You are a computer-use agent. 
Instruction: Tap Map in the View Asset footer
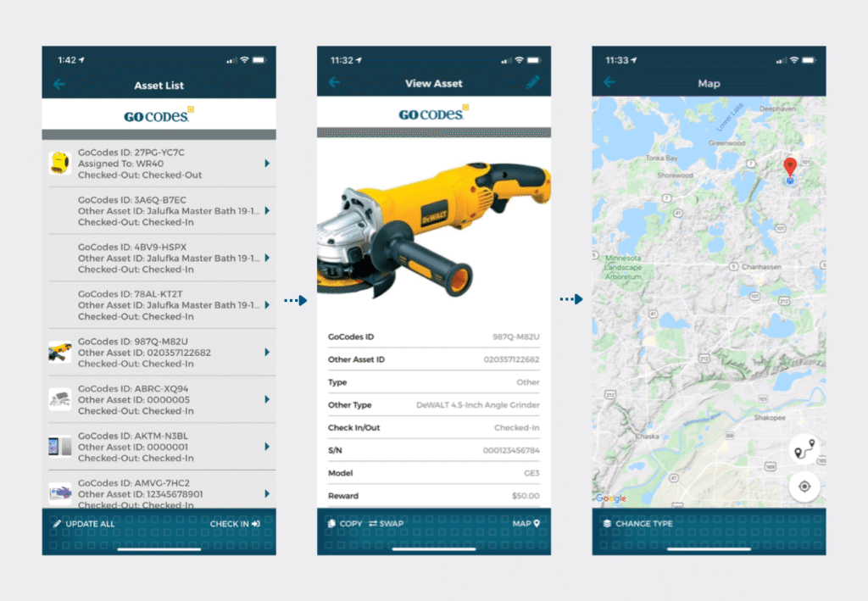coord(526,524)
